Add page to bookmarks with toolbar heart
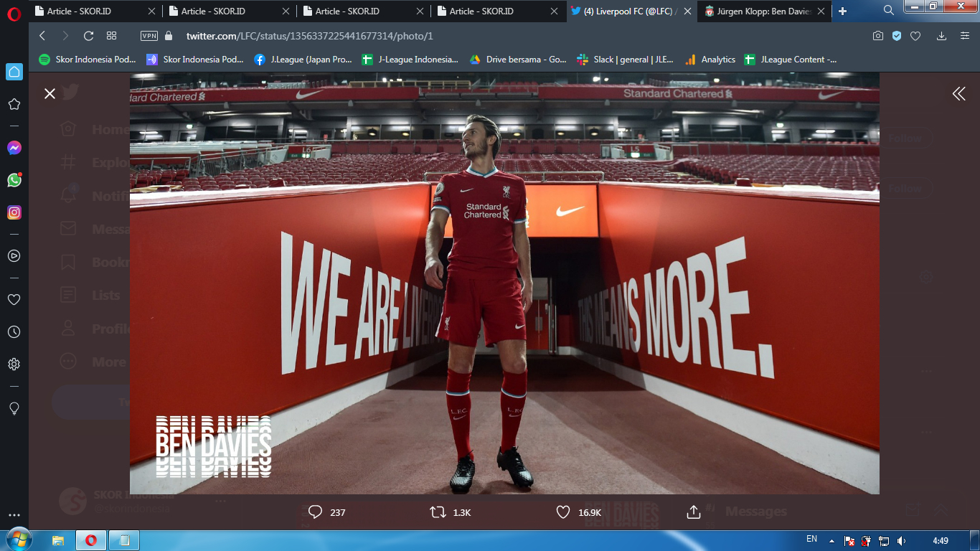 coord(915,36)
